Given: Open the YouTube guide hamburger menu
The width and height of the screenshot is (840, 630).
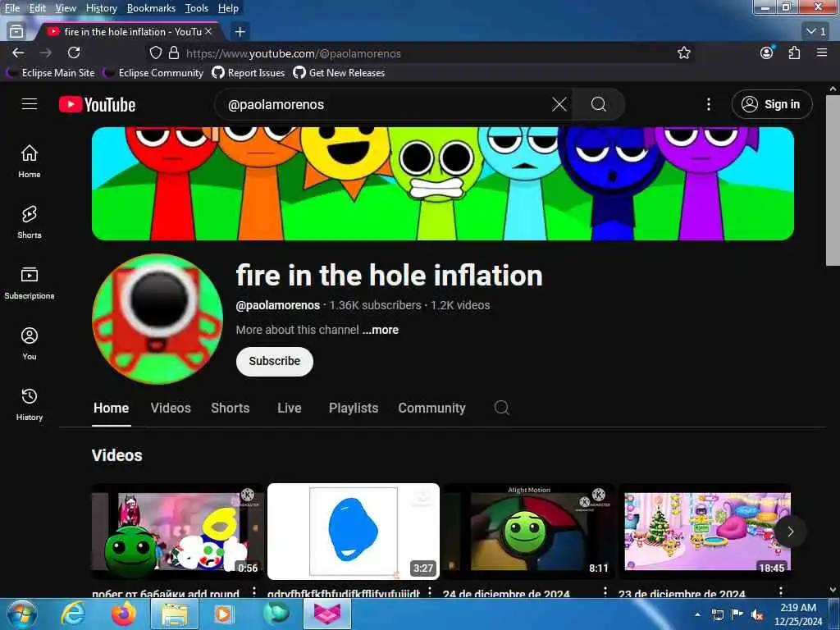Looking at the screenshot, I should click(x=30, y=104).
